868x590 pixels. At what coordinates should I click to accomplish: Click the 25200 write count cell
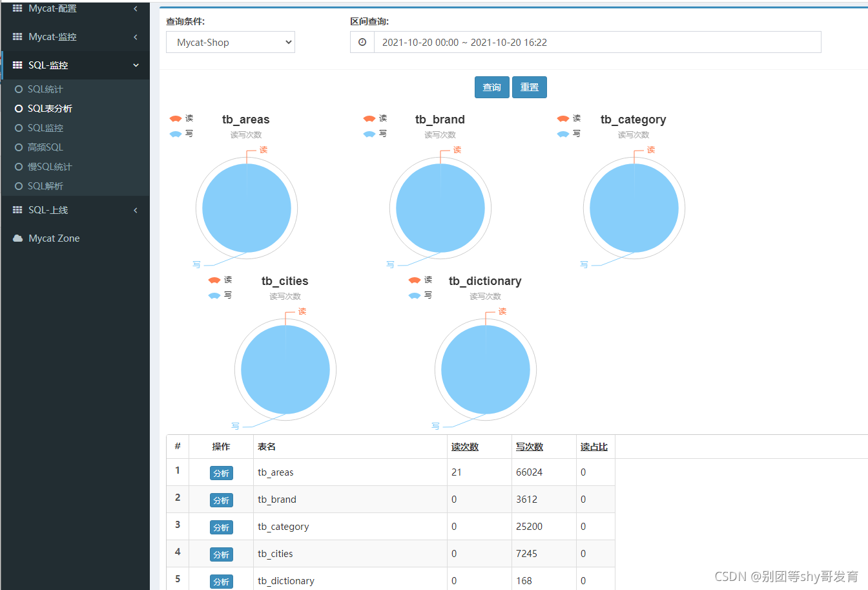(x=544, y=527)
